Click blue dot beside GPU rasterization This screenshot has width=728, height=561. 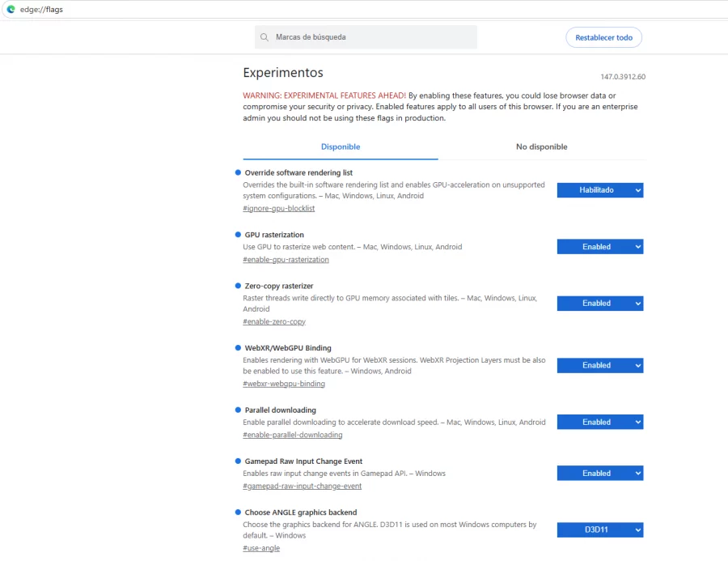(x=238, y=235)
